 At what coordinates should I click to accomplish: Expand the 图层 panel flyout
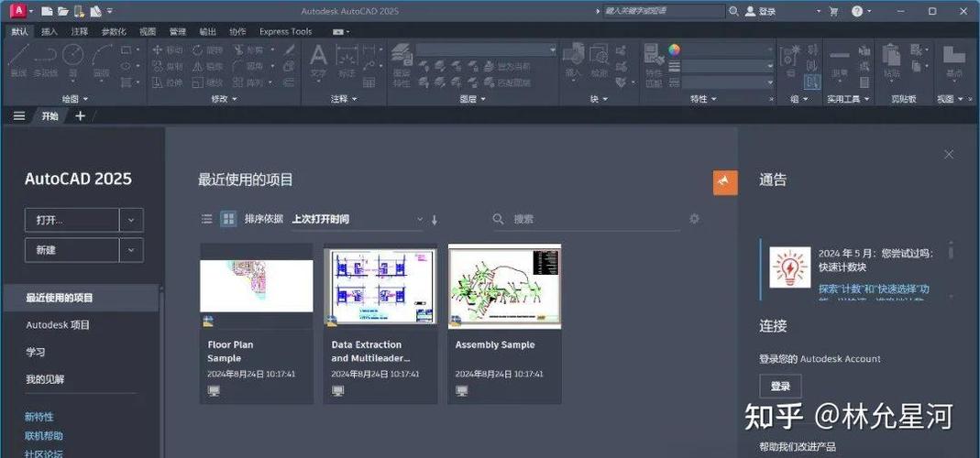pyautogui.click(x=472, y=99)
